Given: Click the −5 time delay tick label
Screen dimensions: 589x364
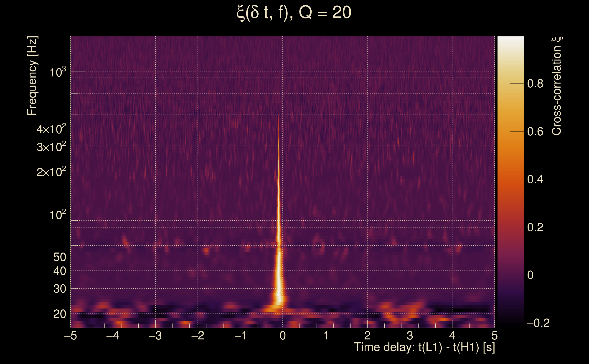Looking at the screenshot, I should pyautogui.click(x=71, y=336).
